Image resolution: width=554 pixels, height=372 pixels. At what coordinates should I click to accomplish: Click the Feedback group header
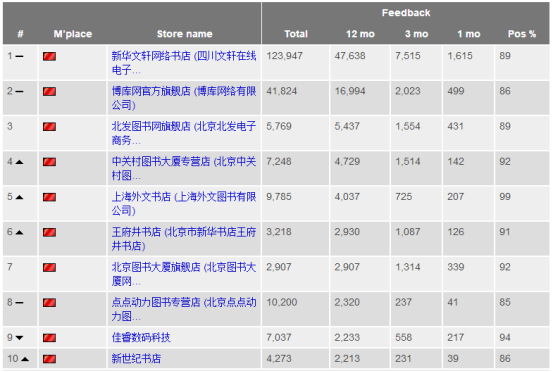406,13
